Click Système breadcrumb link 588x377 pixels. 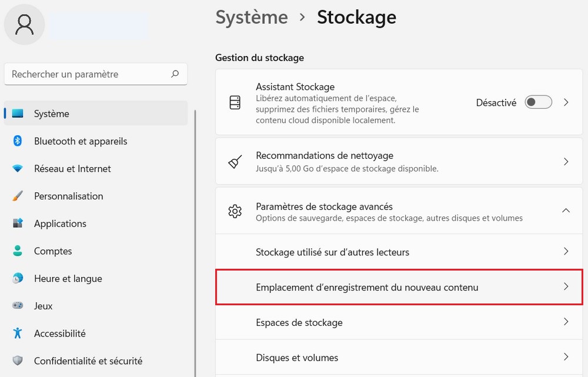(x=252, y=18)
